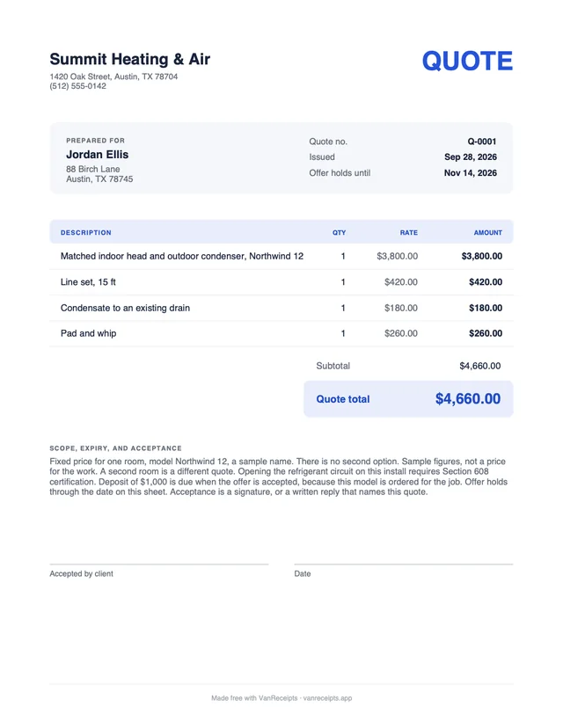Open the vanreceipts.app footer link
Viewport: 563px width, 728px height.
click(x=327, y=698)
